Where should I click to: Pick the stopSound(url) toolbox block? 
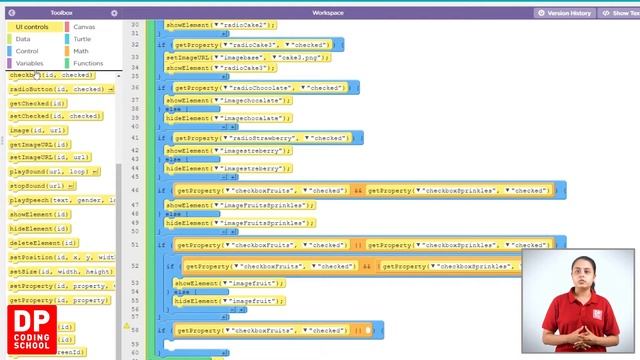42,186
